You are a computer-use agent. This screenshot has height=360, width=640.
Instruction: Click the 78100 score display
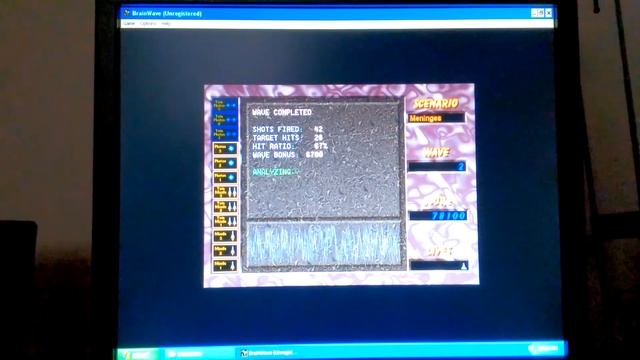coord(438,216)
